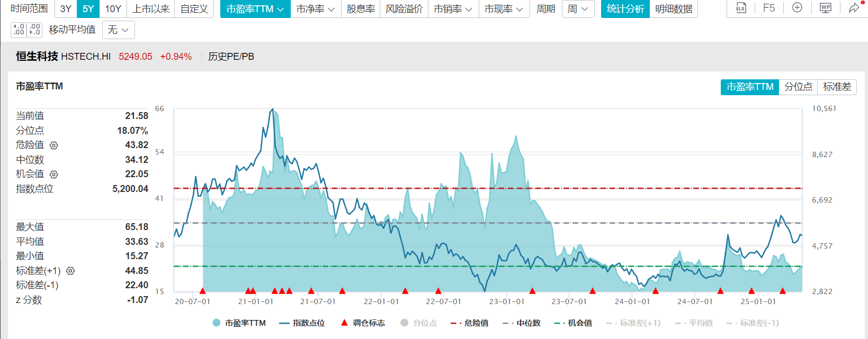The height and width of the screenshot is (339, 868).
Task: Select the 10Y time range
Action: [x=113, y=9]
